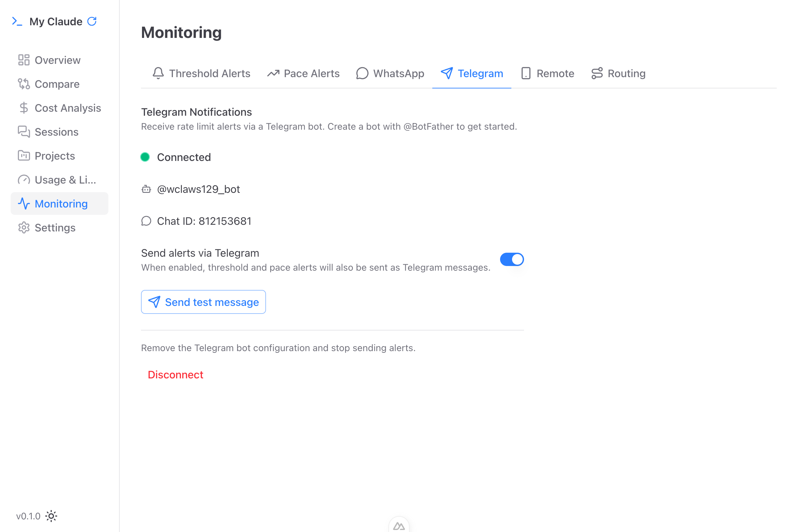The width and height of the screenshot is (798, 532).
Task: Click the Usage gauge icon
Action: click(x=24, y=180)
